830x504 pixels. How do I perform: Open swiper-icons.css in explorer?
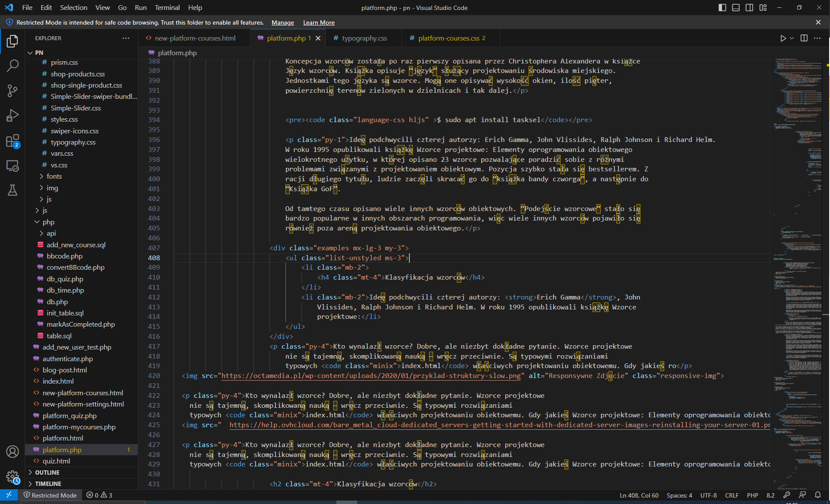(x=75, y=131)
